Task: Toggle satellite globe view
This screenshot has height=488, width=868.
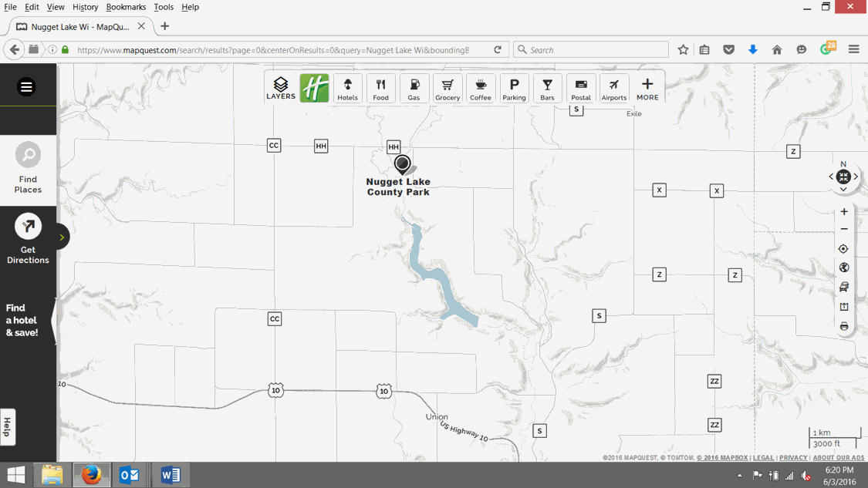Action: click(843, 268)
